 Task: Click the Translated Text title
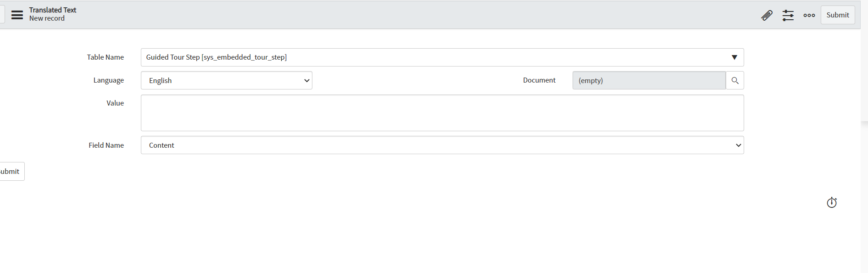pyautogui.click(x=53, y=10)
